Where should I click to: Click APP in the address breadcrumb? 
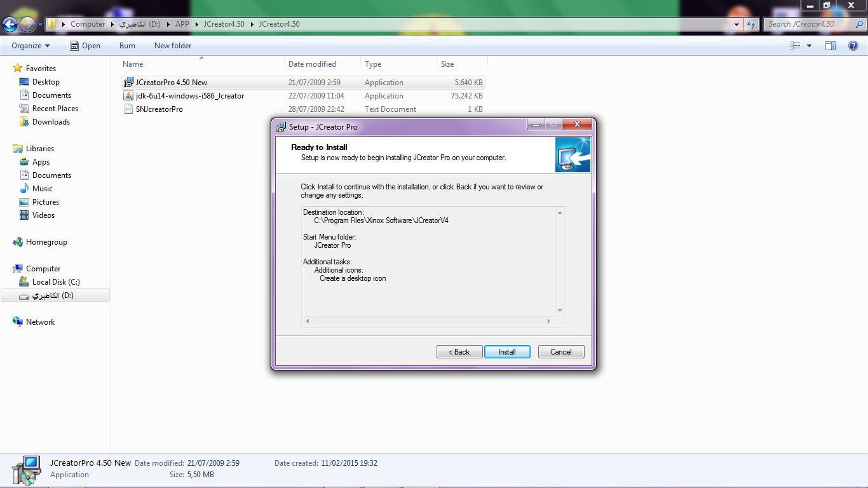tap(182, 24)
